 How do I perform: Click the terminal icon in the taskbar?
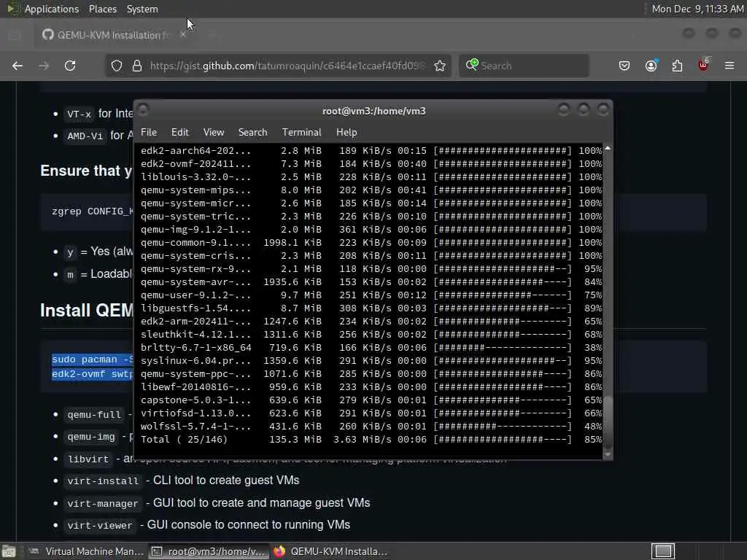[x=156, y=551]
